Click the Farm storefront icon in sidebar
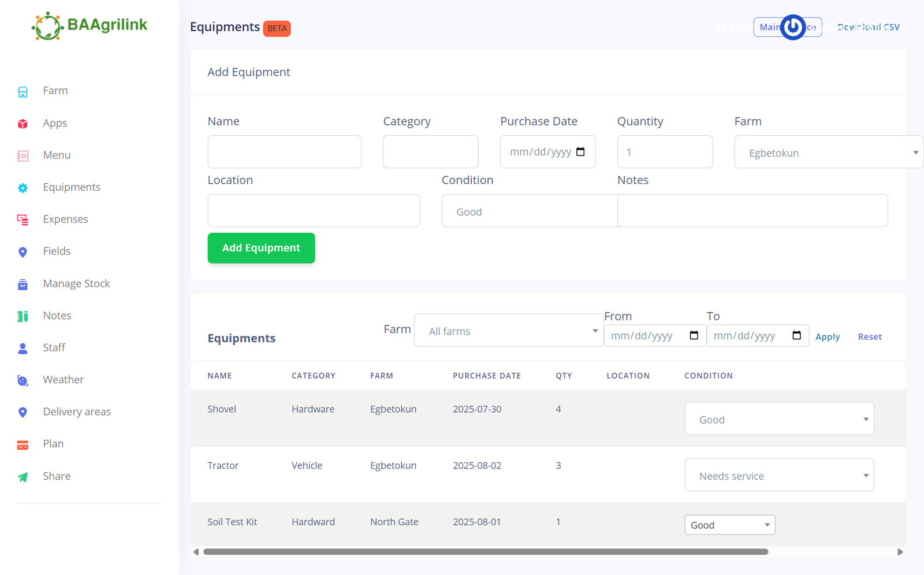 click(x=23, y=91)
